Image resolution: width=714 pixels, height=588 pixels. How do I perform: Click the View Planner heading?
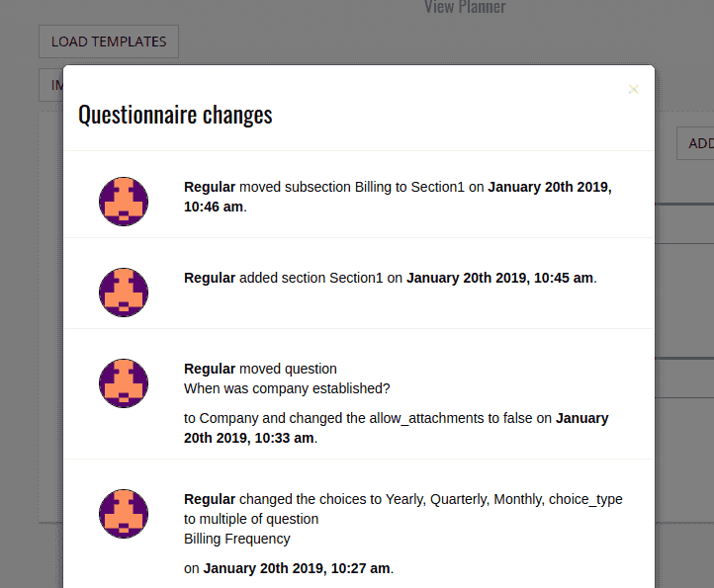click(465, 7)
